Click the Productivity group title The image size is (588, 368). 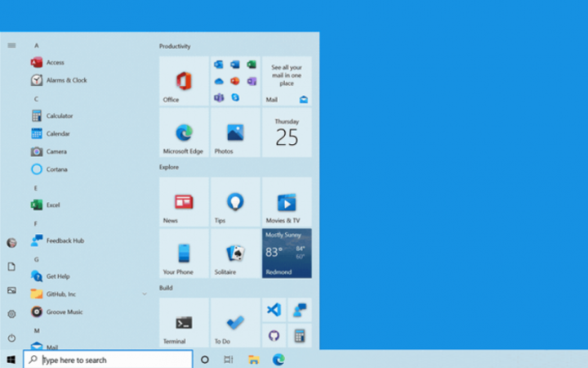(175, 46)
